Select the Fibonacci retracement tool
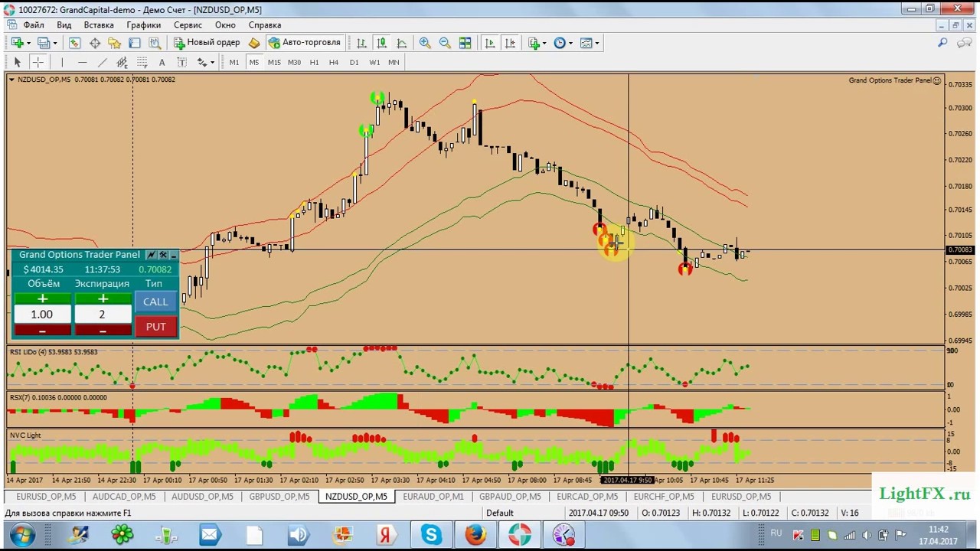 click(142, 62)
